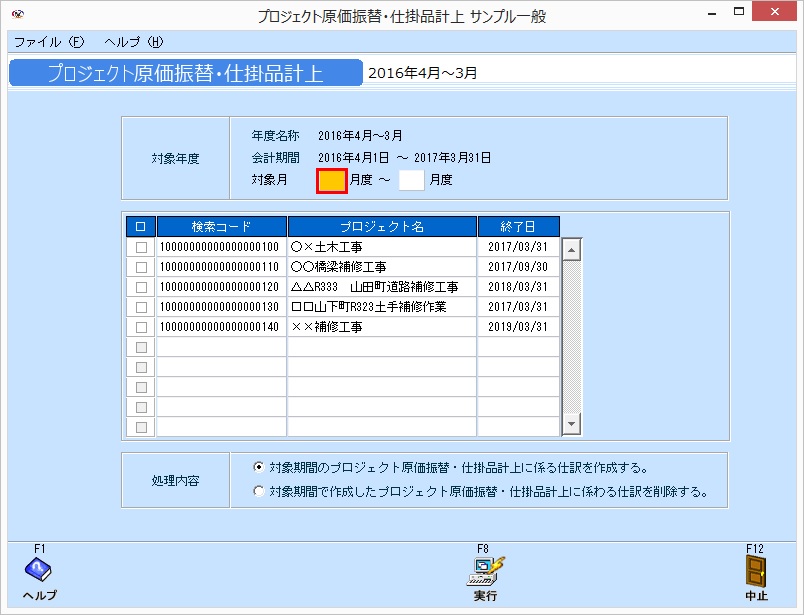Click the scrollbar down arrow
Viewport: 804px width, 615px height.
(570, 422)
